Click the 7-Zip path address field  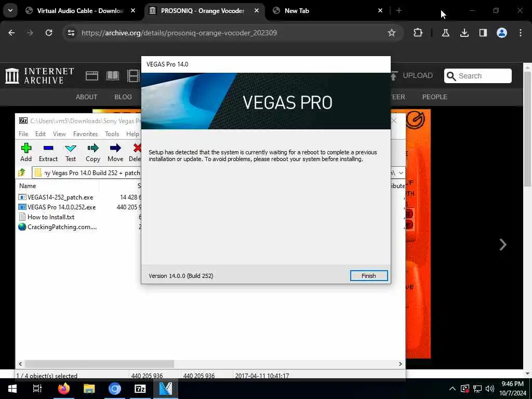pyautogui.click(x=91, y=172)
